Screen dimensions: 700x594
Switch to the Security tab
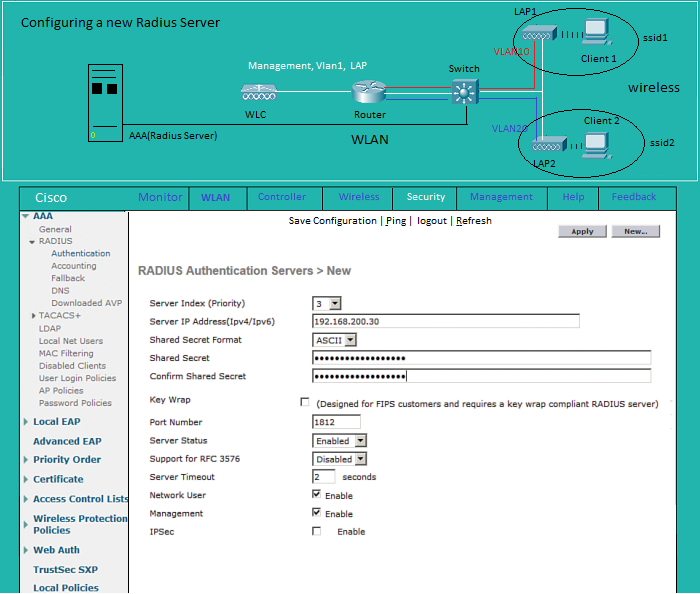click(x=426, y=197)
